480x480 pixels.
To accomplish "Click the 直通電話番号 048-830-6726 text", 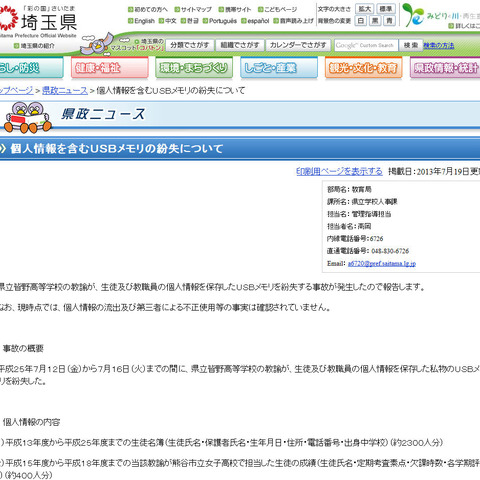I will click(368, 251).
